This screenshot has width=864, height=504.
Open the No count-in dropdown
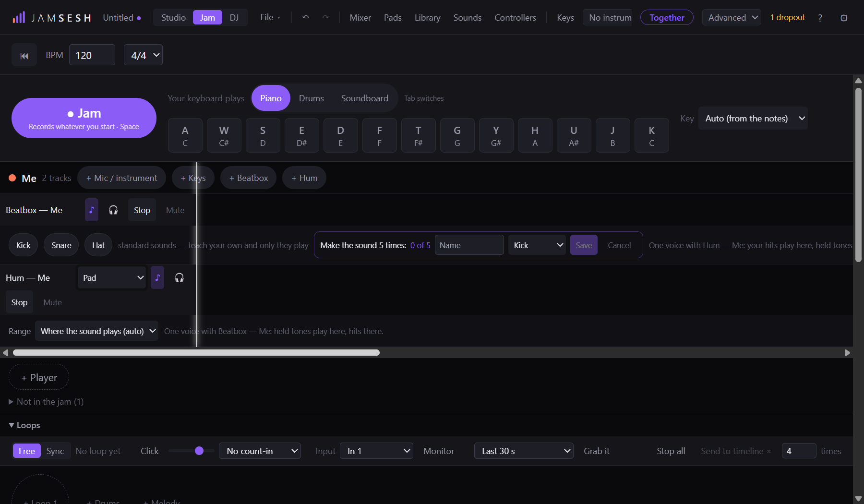pyautogui.click(x=260, y=451)
